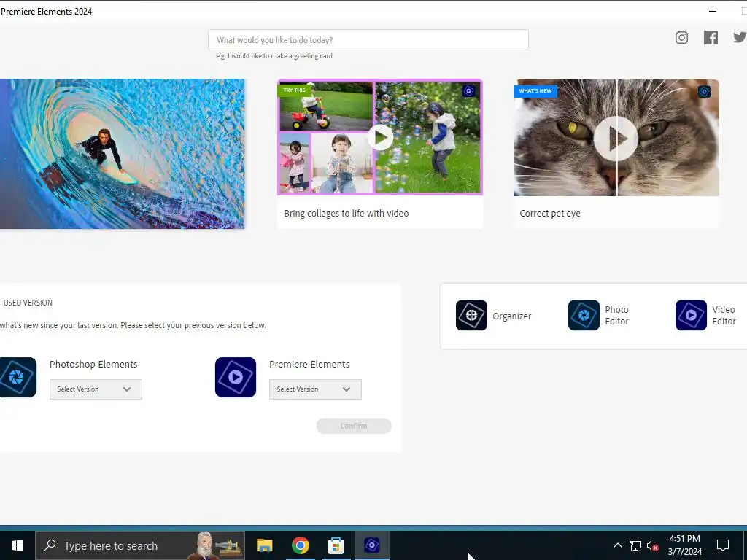Expand Photoshop Elements Select Version dropdown
747x560 pixels.
pos(96,389)
